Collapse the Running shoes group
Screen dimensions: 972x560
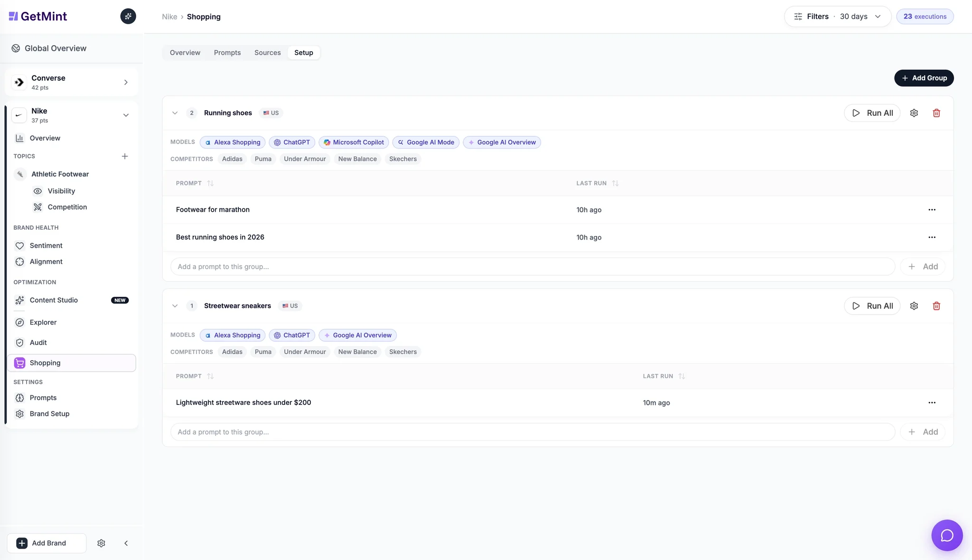(x=175, y=113)
